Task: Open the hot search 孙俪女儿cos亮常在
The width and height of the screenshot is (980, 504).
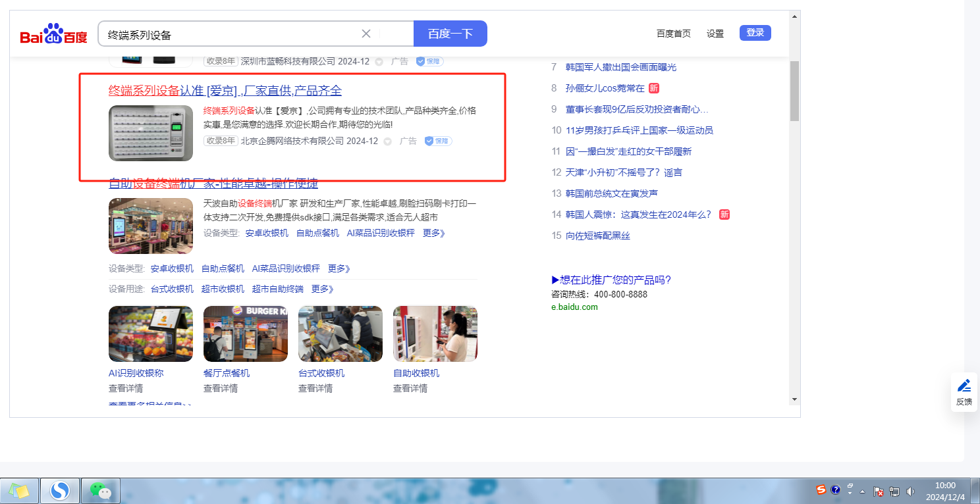Action: click(605, 88)
